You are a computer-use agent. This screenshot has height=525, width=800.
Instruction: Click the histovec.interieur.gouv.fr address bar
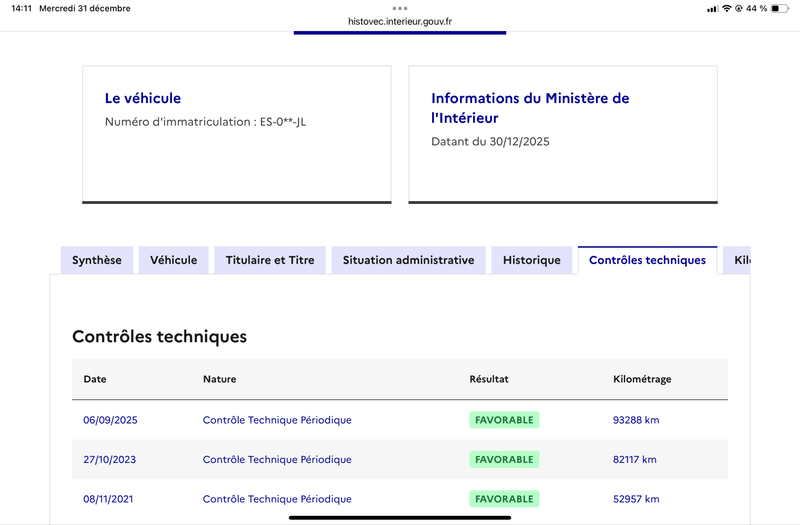tap(400, 21)
